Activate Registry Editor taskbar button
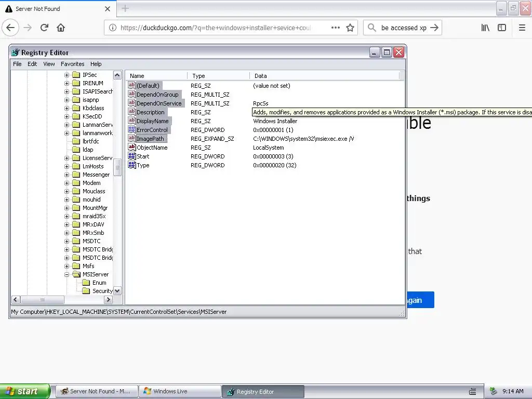The image size is (532, 399). 263,392
